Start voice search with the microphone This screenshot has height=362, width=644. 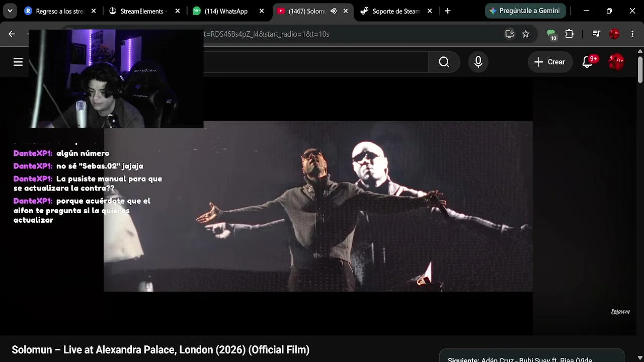point(478,62)
